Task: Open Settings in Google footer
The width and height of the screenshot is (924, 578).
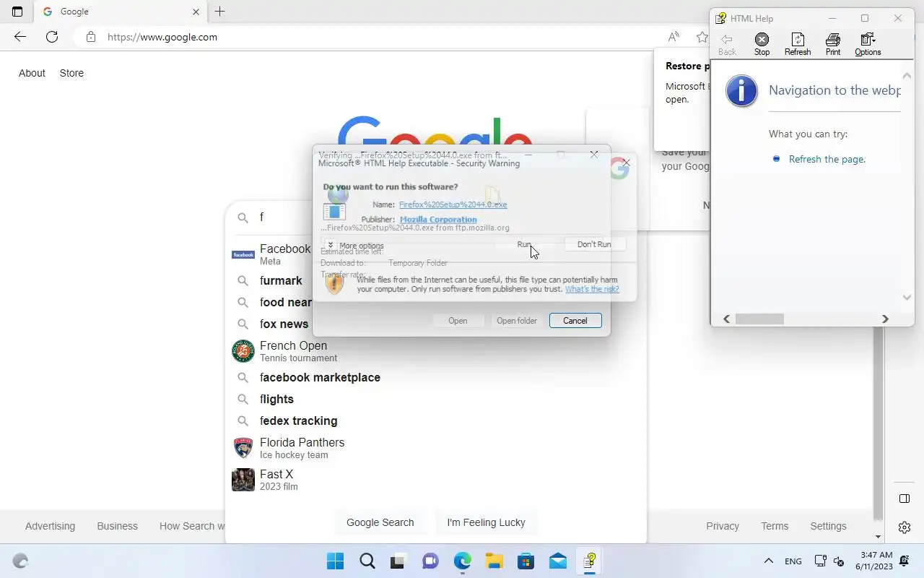Action: [828, 526]
